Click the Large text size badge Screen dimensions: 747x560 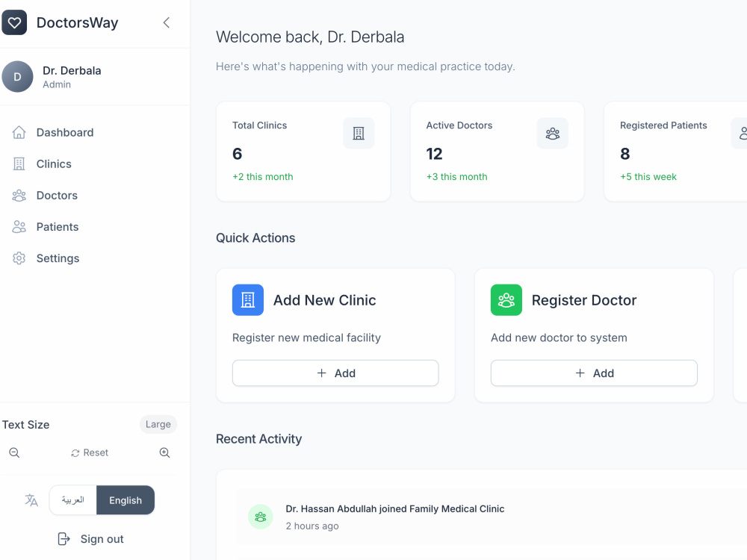[x=158, y=424]
